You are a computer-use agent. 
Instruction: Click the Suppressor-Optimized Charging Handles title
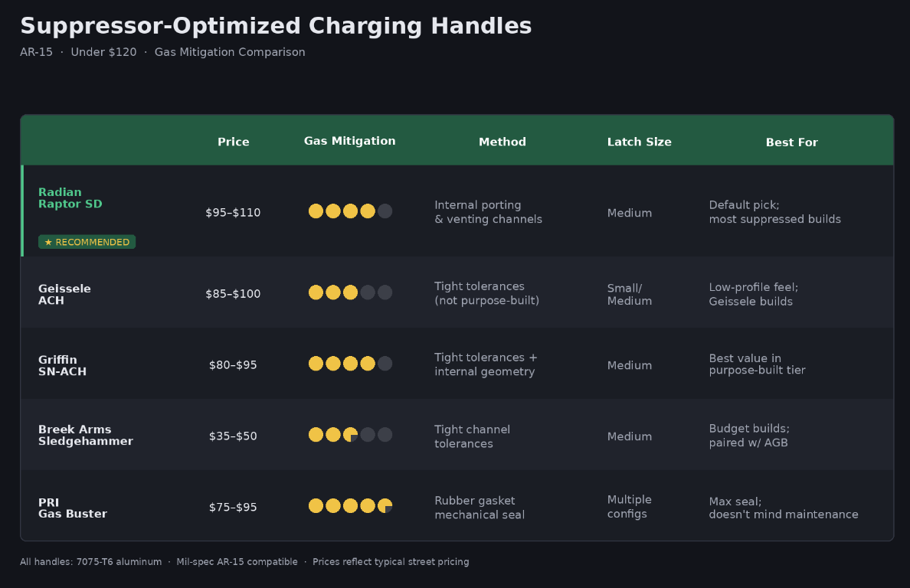(x=276, y=26)
